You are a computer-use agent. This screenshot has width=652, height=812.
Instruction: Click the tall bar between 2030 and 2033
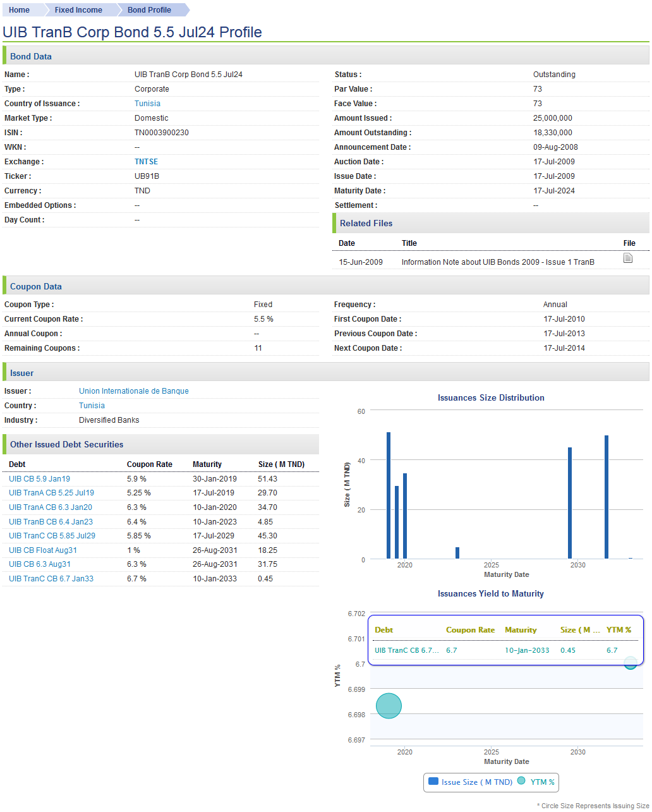(607, 497)
